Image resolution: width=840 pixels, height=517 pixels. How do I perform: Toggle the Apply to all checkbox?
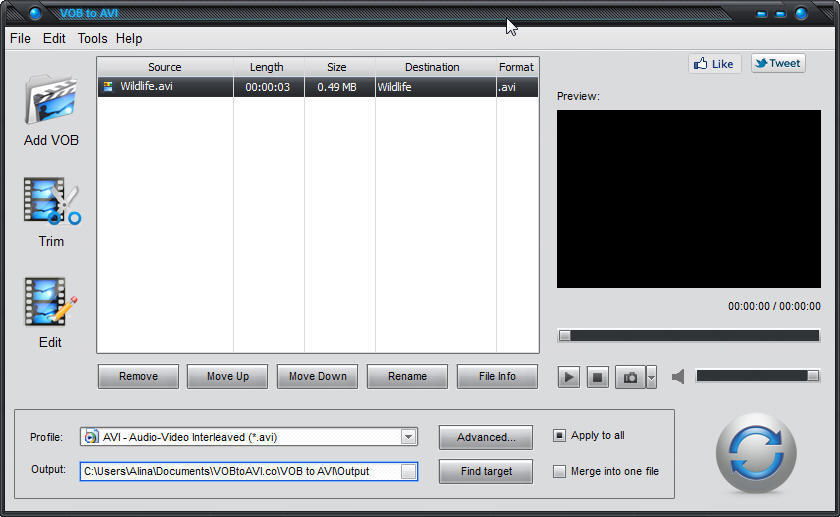pyautogui.click(x=559, y=435)
